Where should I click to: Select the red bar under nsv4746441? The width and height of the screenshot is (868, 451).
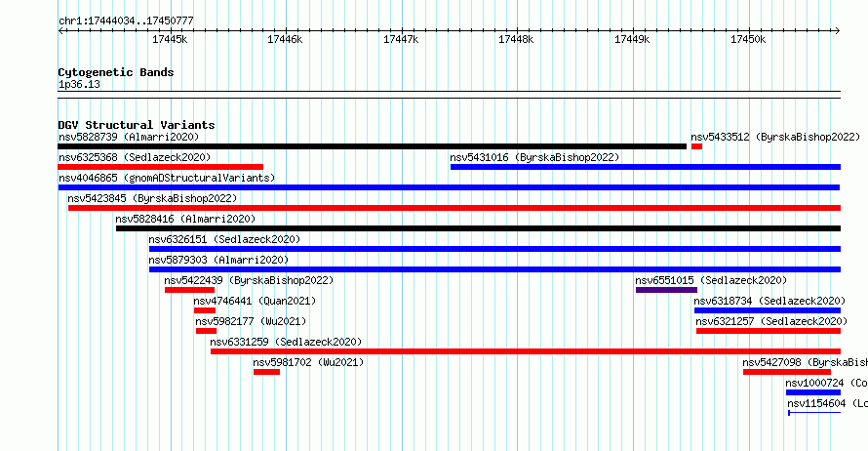coord(205,310)
